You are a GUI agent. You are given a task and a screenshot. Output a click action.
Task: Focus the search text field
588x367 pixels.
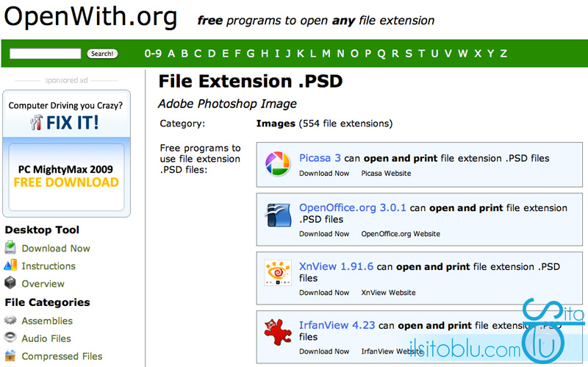coord(46,54)
